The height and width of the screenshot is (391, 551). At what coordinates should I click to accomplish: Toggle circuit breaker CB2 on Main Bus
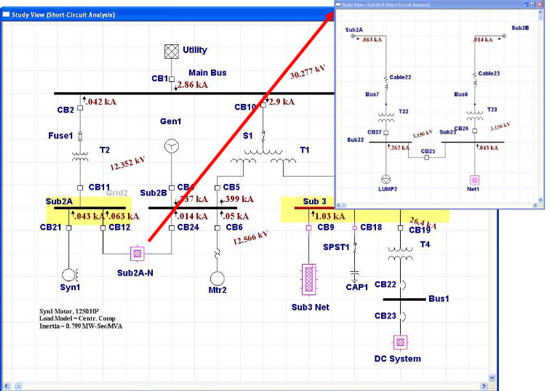point(80,108)
